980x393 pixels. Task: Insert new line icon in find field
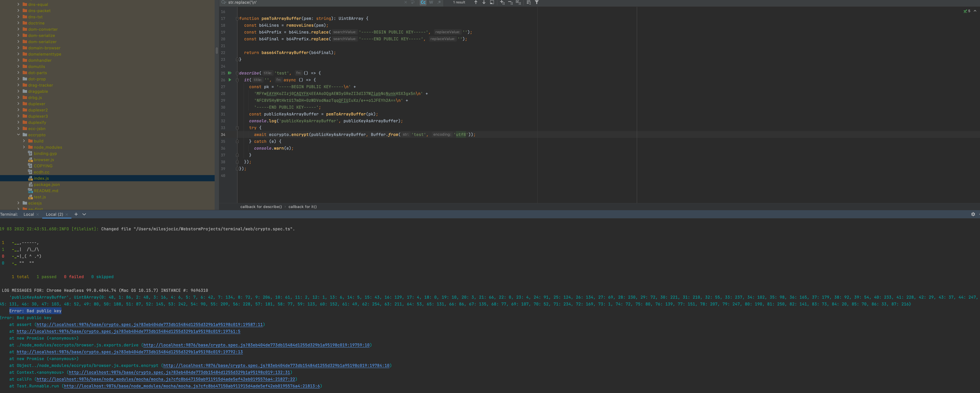point(413,2)
